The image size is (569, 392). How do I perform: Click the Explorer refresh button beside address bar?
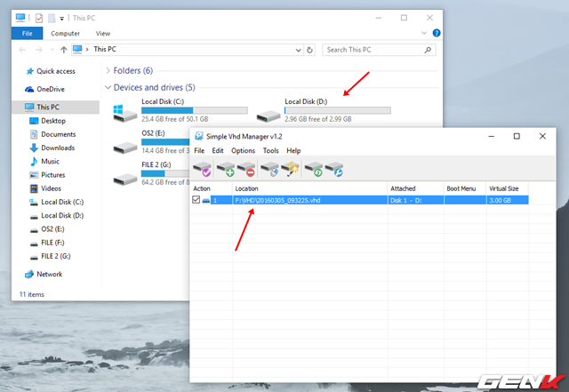(x=309, y=50)
